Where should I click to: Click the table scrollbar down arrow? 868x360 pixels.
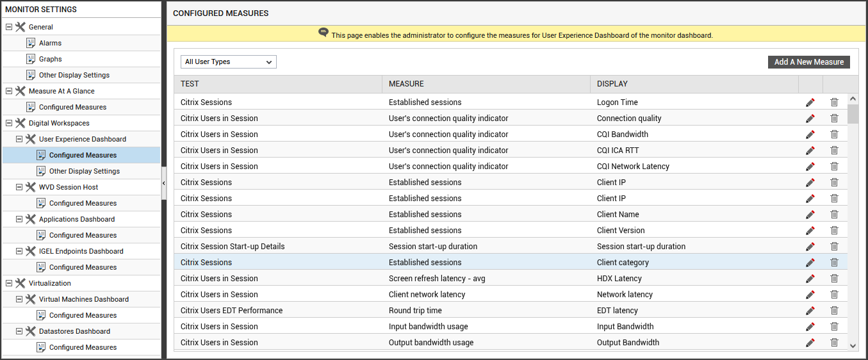tap(853, 345)
